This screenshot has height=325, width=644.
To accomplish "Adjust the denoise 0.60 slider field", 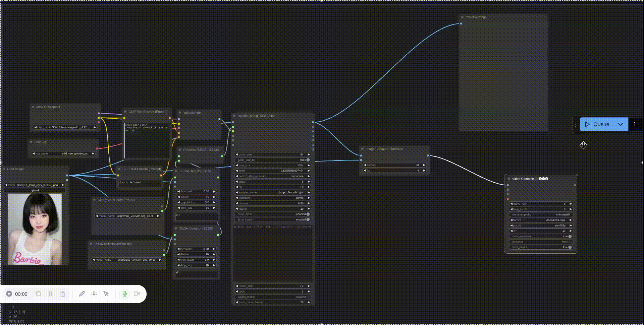I will tap(273, 203).
